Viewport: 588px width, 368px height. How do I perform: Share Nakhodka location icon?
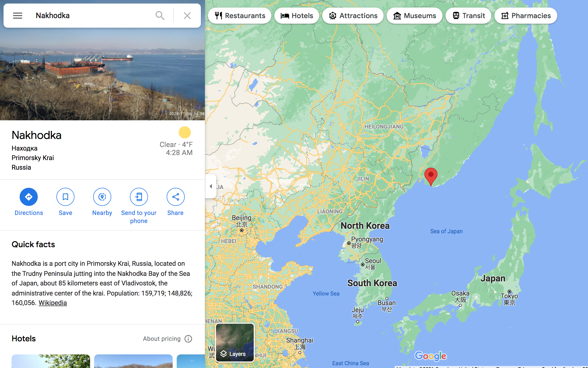176,197
